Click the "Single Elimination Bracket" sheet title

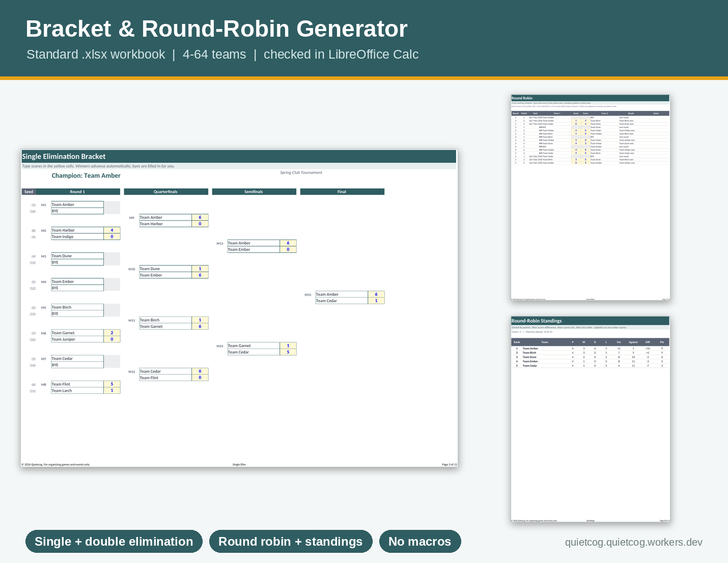click(x=64, y=156)
